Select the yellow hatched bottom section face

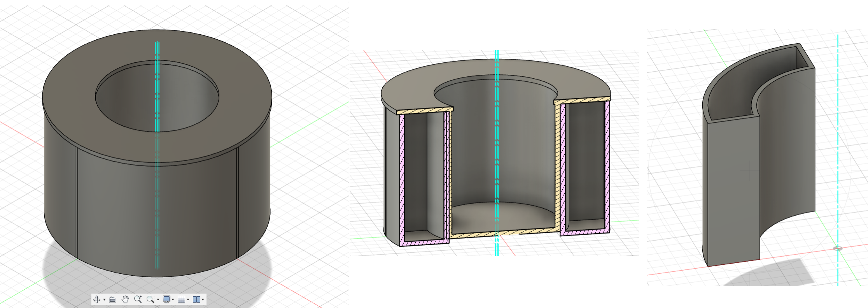502,233
